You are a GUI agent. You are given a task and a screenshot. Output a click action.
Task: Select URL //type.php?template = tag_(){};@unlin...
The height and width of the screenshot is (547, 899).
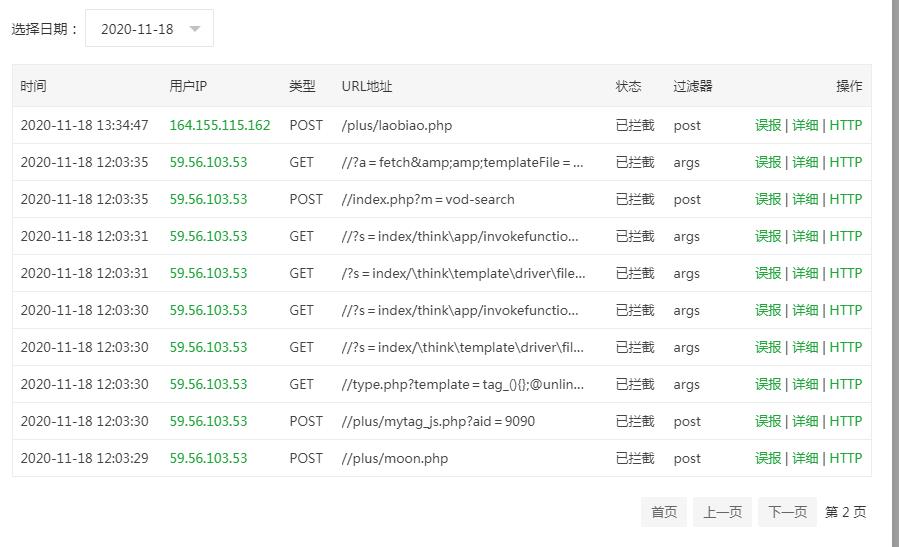[463, 384]
